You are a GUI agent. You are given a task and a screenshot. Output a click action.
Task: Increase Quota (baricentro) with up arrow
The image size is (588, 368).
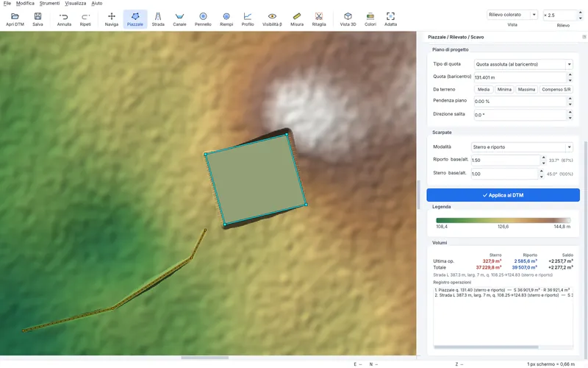[x=570, y=75]
